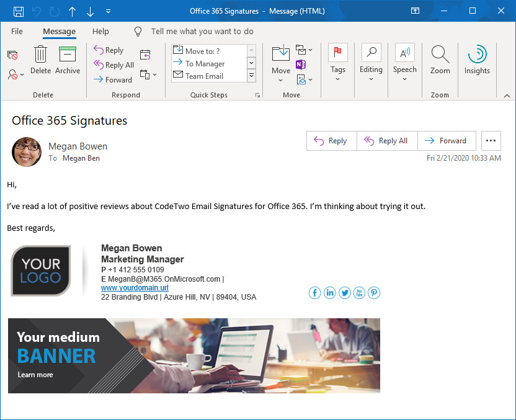This screenshot has height=420, width=516.
Task: Click Forward in the message header
Action: pyautogui.click(x=447, y=141)
